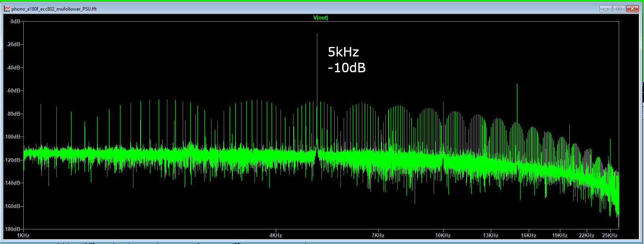Click the -160dB vertical axis label

12,206
